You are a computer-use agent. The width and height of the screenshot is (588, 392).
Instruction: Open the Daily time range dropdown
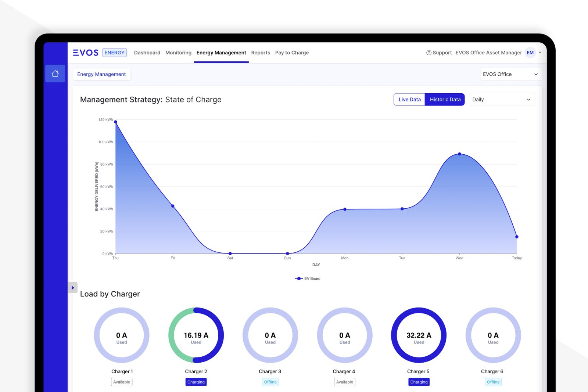tap(502, 99)
